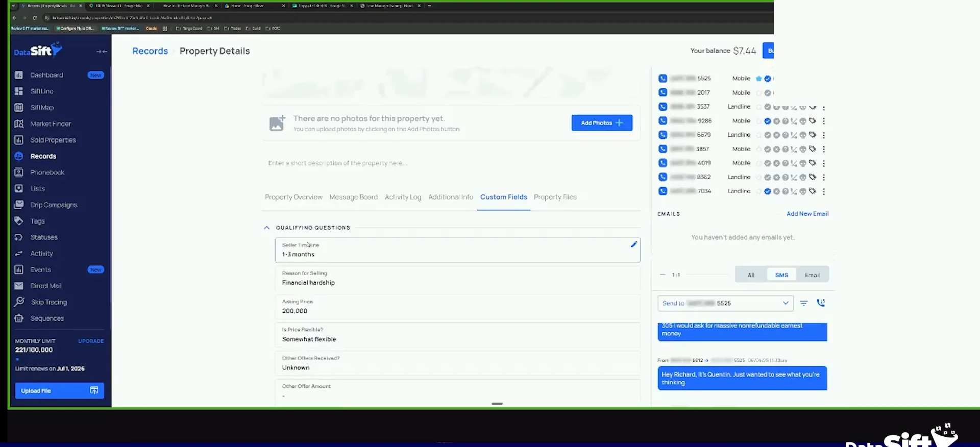Open the Activity Log tab

[x=403, y=197]
